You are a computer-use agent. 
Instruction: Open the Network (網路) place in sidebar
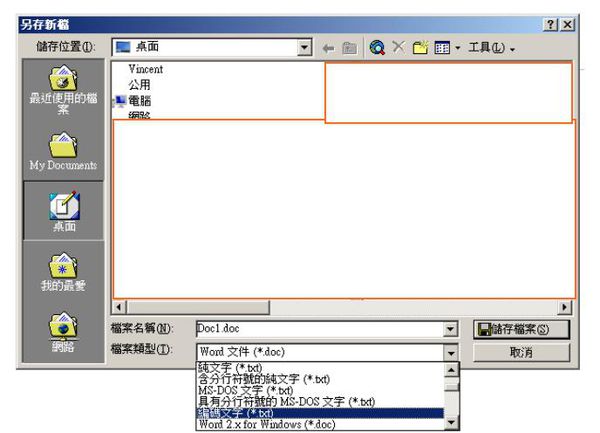point(64,332)
